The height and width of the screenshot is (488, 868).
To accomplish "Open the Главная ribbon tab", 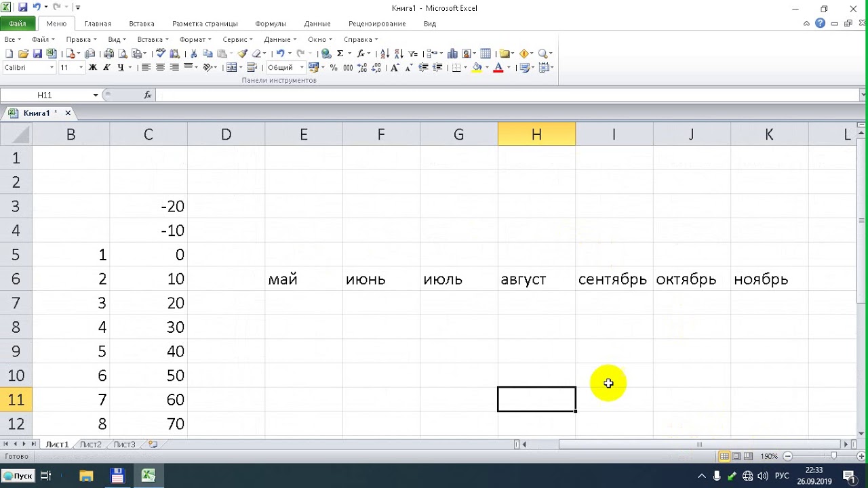I will pyautogui.click(x=98, y=24).
